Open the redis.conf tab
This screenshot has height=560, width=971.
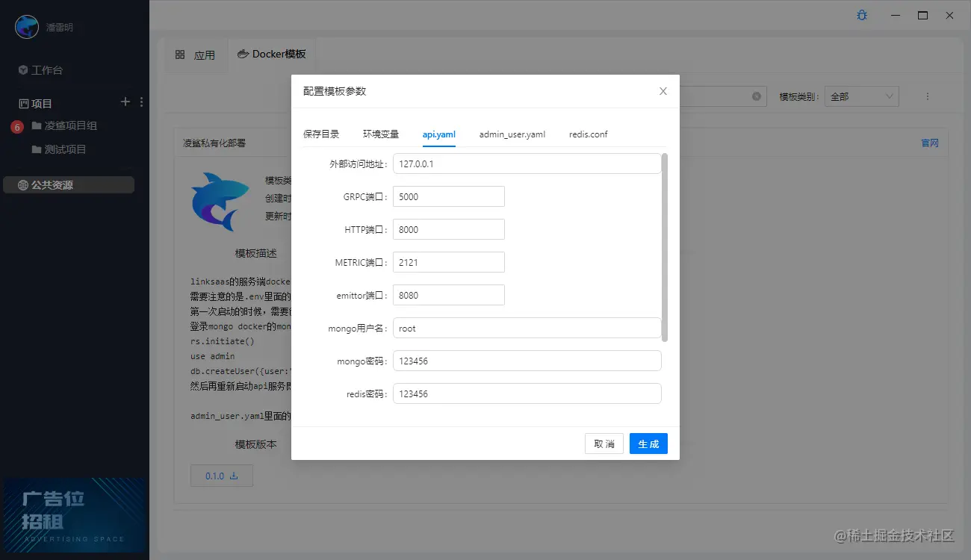tap(589, 134)
